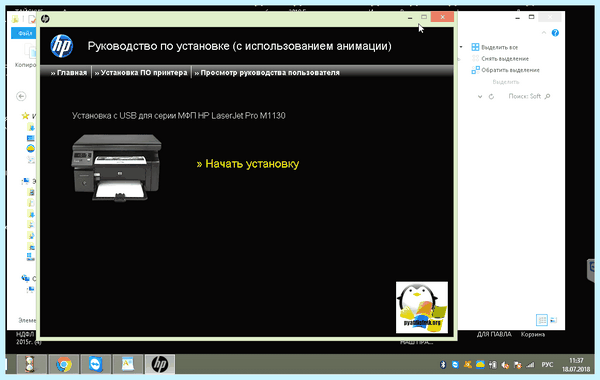The height and width of the screenshot is (380, 600).
Task: Open the Выделить dropdown arrow in Explorer ribbon
Action: tap(461, 47)
